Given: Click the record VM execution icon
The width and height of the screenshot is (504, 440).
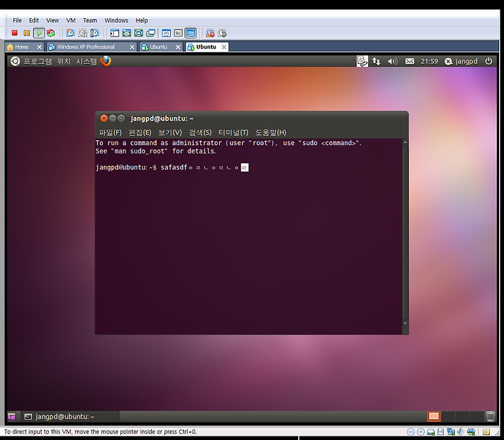Looking at the screenshot, I should coord(210,33).
